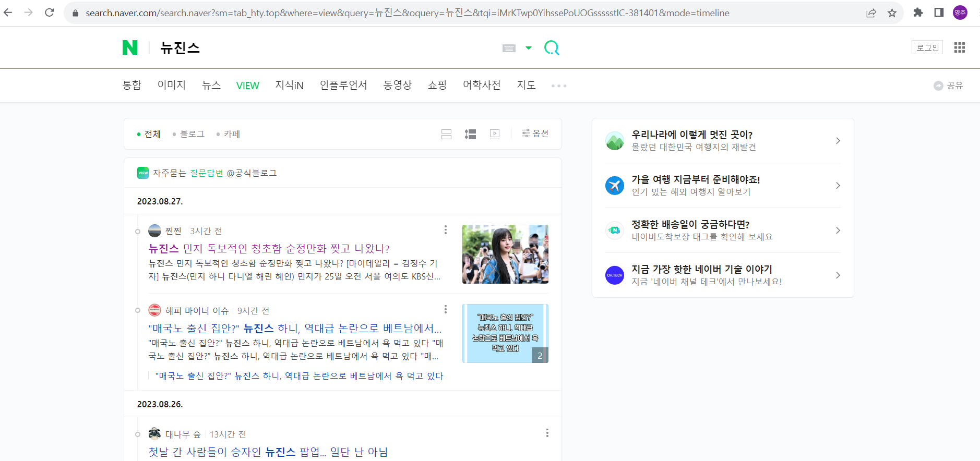
Task: Click the Naver delivery guarantee icon
Action: coord(615,231)
